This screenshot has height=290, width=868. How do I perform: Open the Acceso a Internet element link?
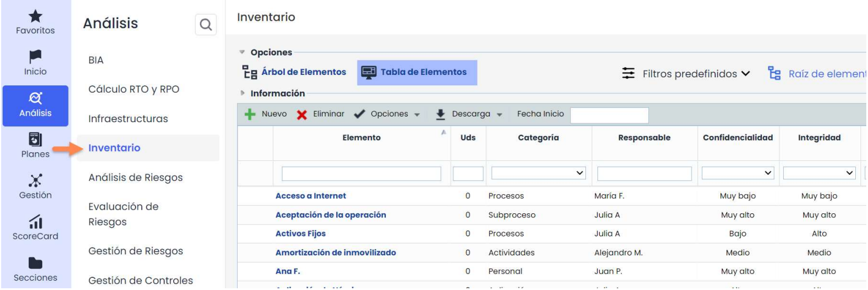pyautogui.click(x=310, y=196)
